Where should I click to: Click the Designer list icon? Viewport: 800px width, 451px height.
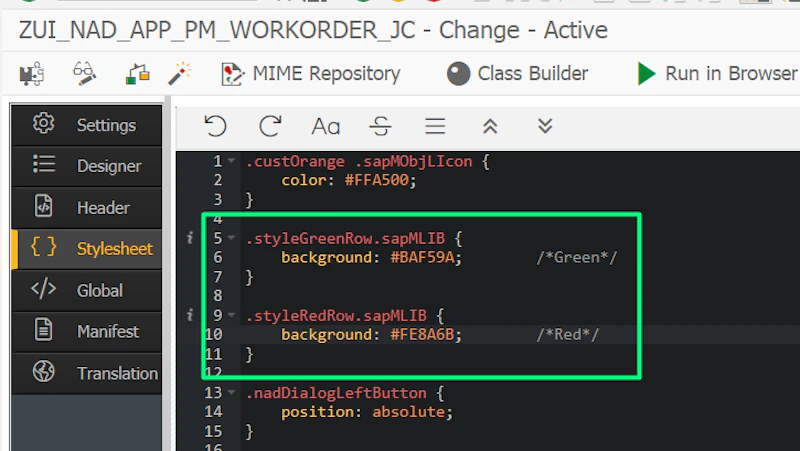point(44,165)
